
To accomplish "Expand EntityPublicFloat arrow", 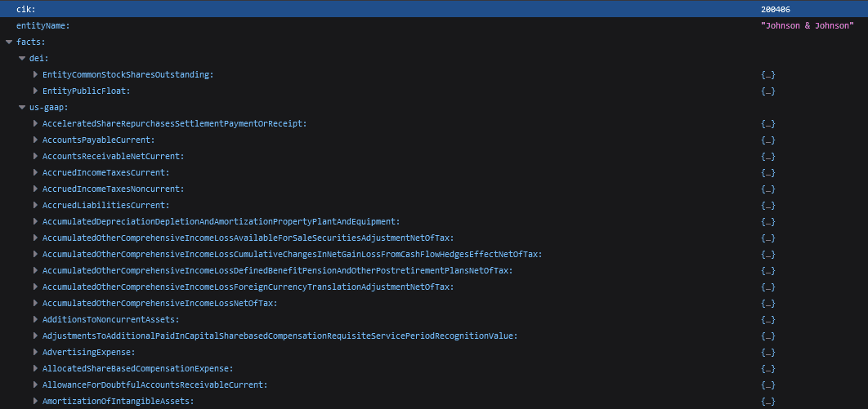I will pyautogui.click(x=35, y=91).
